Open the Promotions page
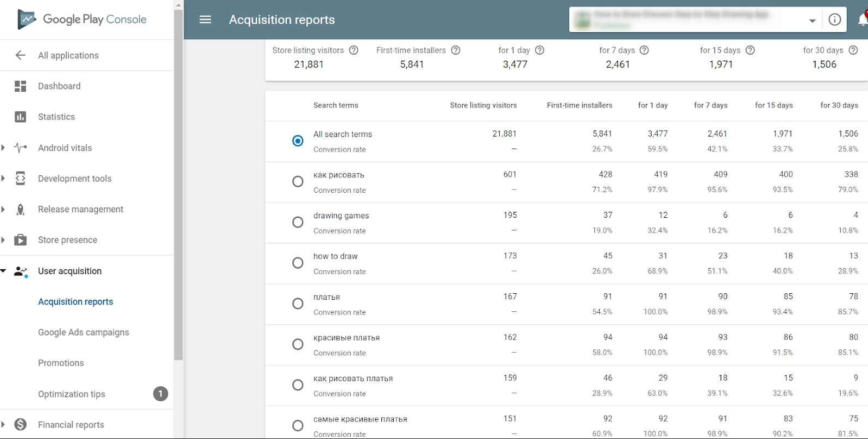The height and width of the screenshot is (439, 868). click(61, 363)
